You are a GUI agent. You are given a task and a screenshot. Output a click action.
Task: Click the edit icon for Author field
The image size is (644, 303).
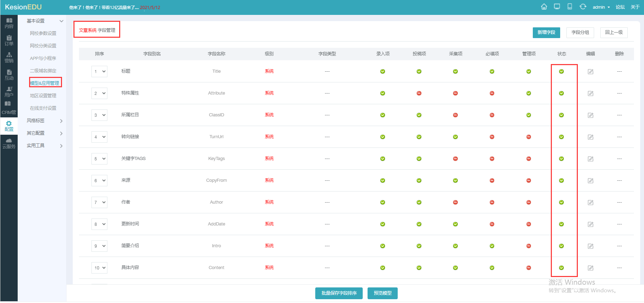click(591, 203)
